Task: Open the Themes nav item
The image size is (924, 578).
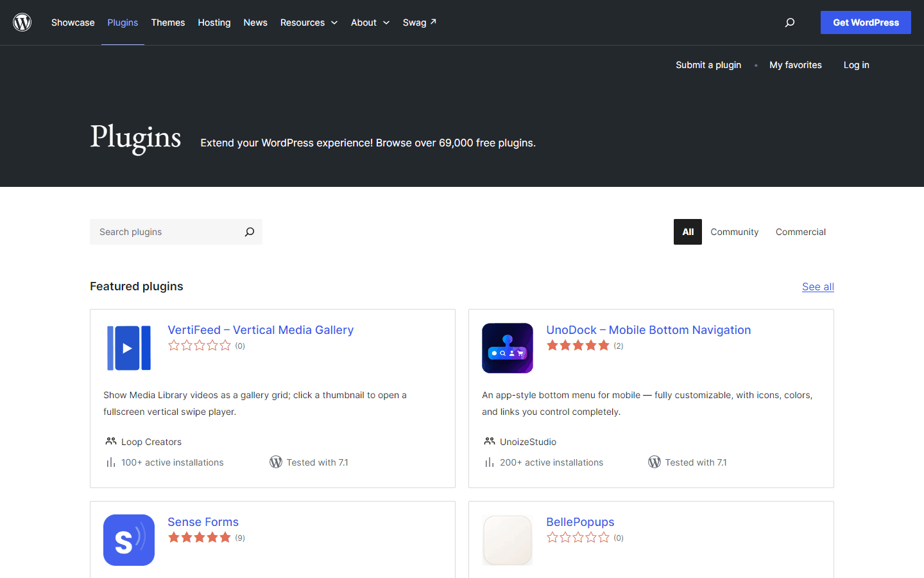Action: [168, 22]
